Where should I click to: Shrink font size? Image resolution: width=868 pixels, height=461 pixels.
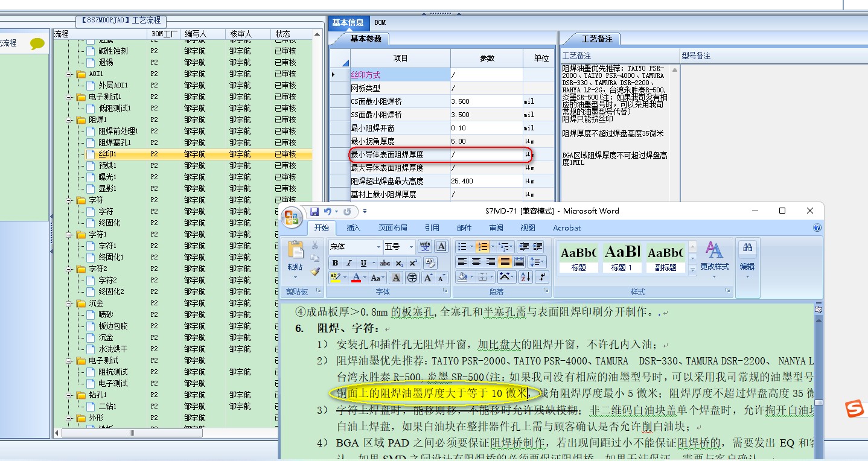442,278
